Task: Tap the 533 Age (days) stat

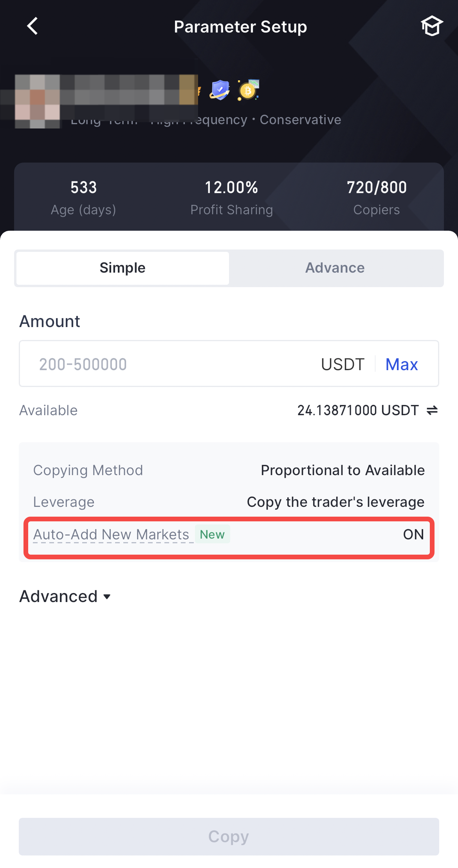Action: (x=83, y=198)
